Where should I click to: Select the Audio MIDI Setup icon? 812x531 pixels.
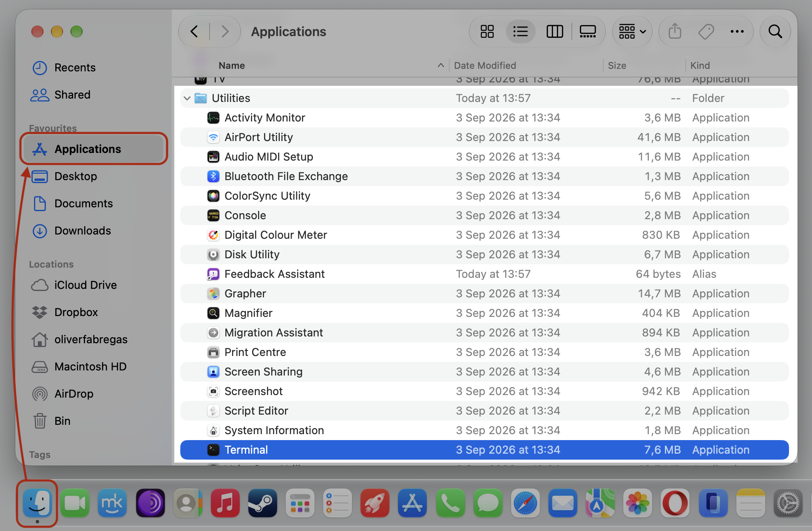(x=213, y=157)
